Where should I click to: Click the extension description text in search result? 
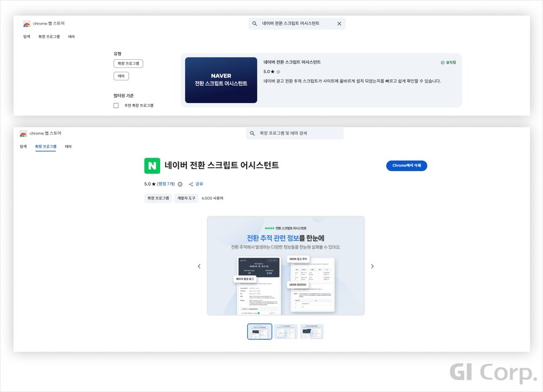[x=352, y=81]
